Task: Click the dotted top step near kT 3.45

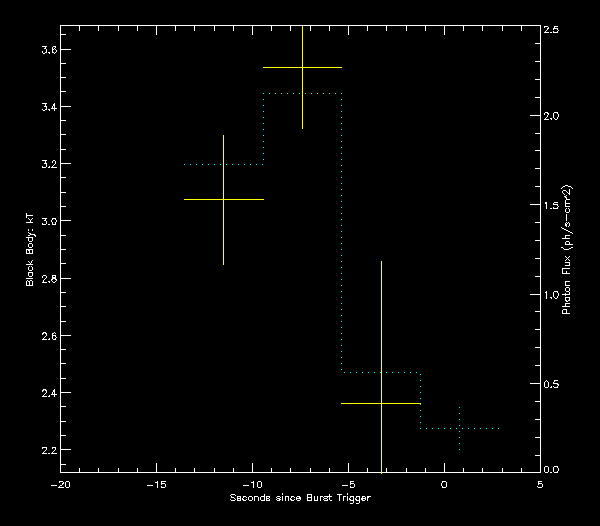Action: point(302,93)
